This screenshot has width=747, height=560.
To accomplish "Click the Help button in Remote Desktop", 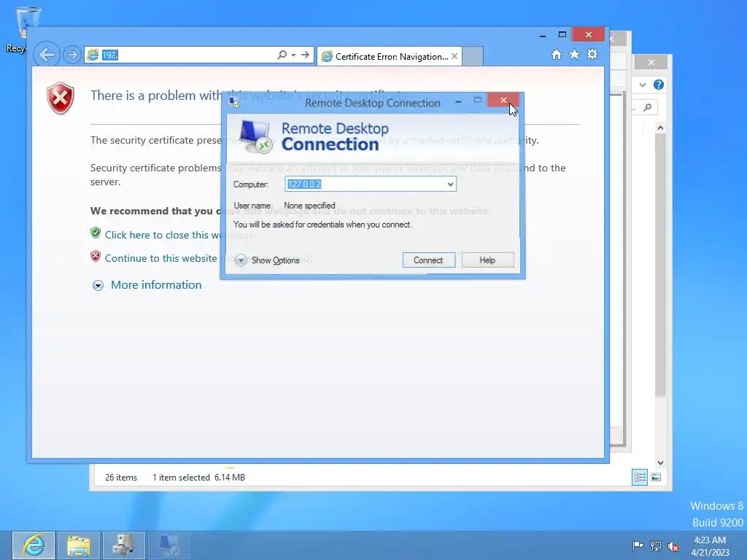I will (x=487, y=260).
